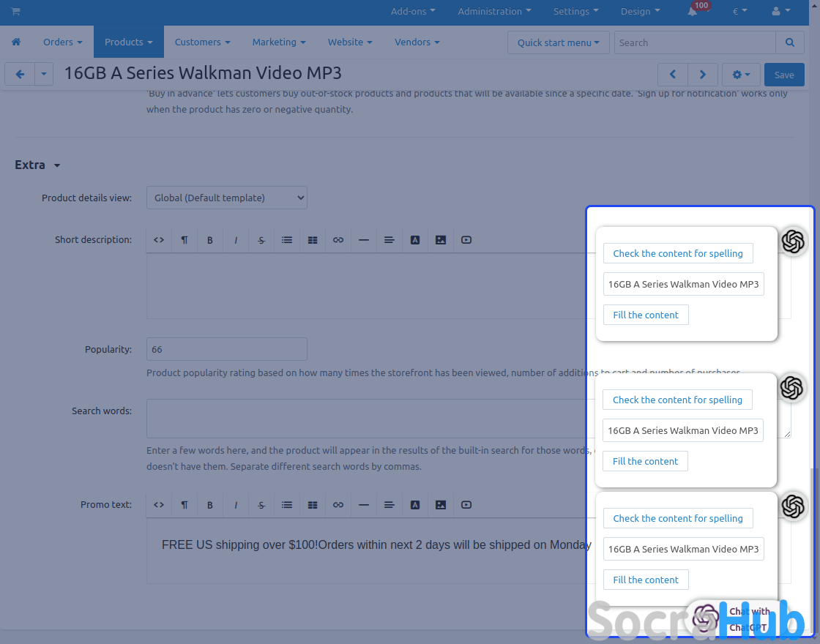The width and height of the screenshot is (820, 644).
Task: Open Product details view dropdown
Action: 227,198
